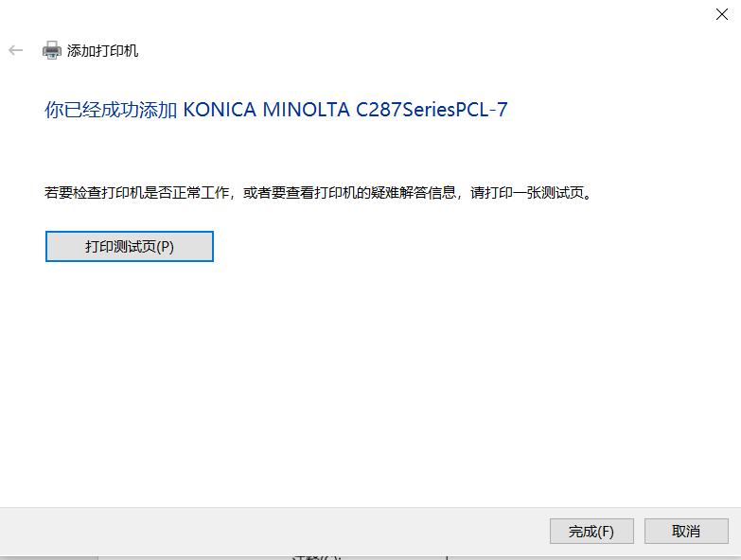Click the 打印测试页(P) button
This screenshot has width=741, height=560.
coord(130,247)
